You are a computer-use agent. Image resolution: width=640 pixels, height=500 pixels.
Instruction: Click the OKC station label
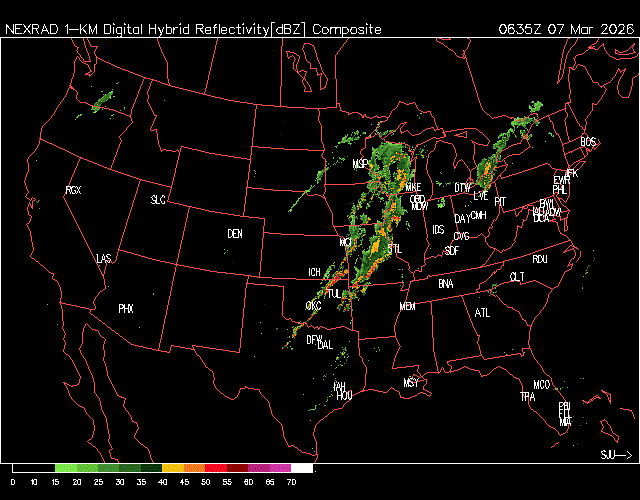pyautogui.click(x=313, y=306)
